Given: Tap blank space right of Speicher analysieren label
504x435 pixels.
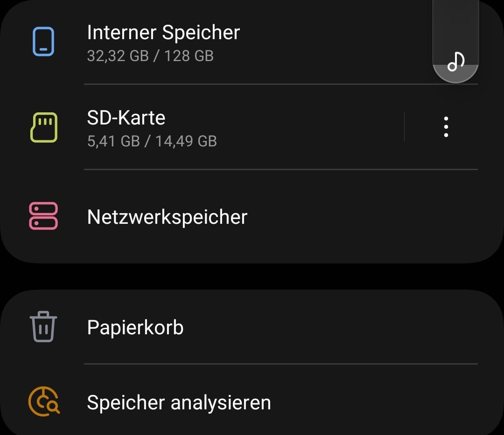Looking at the screenshot, I should (373, 402).
